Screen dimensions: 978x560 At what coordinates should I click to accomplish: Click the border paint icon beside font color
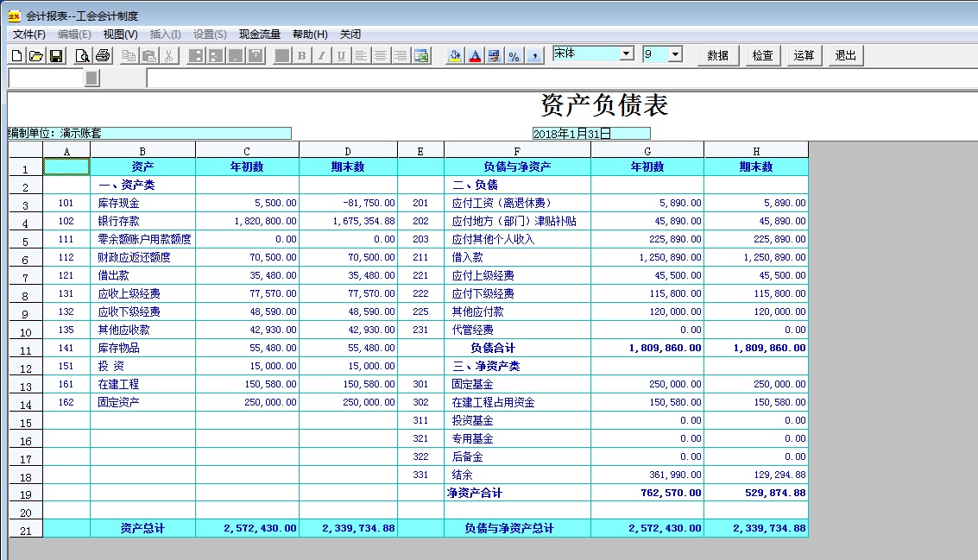495,55
